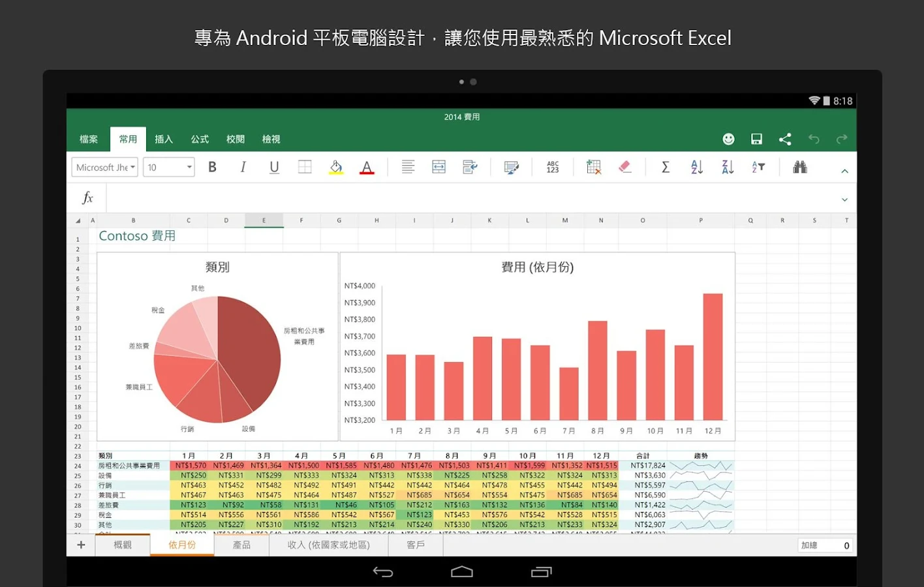The height and width of the screenshot is (587, 924).
Task: Toggle italic formatting
Action: click(x=243, y=167)
